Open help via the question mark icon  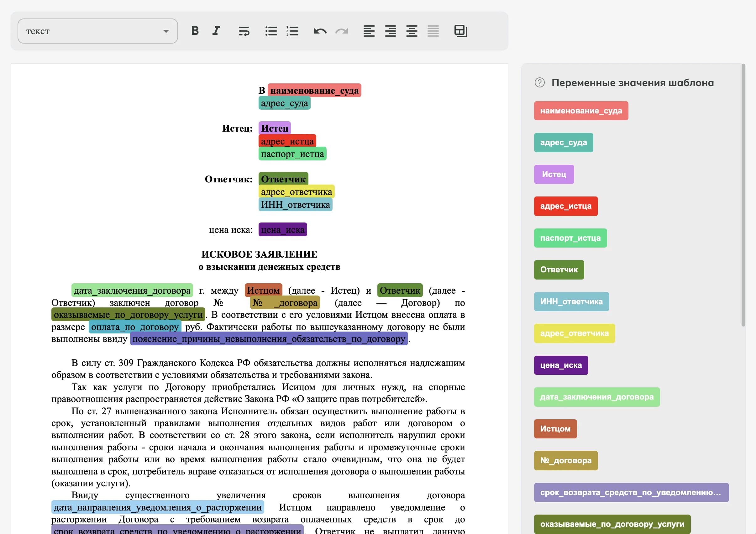pyautogui.click(x=540, y=83)
